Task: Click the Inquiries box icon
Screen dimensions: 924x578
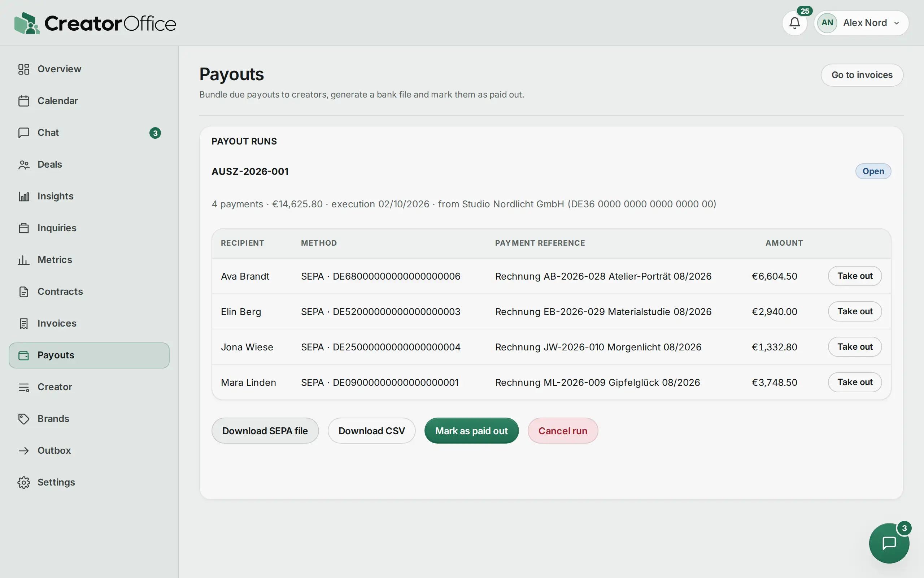Action: pyautogui.click(x=24, y=228)
